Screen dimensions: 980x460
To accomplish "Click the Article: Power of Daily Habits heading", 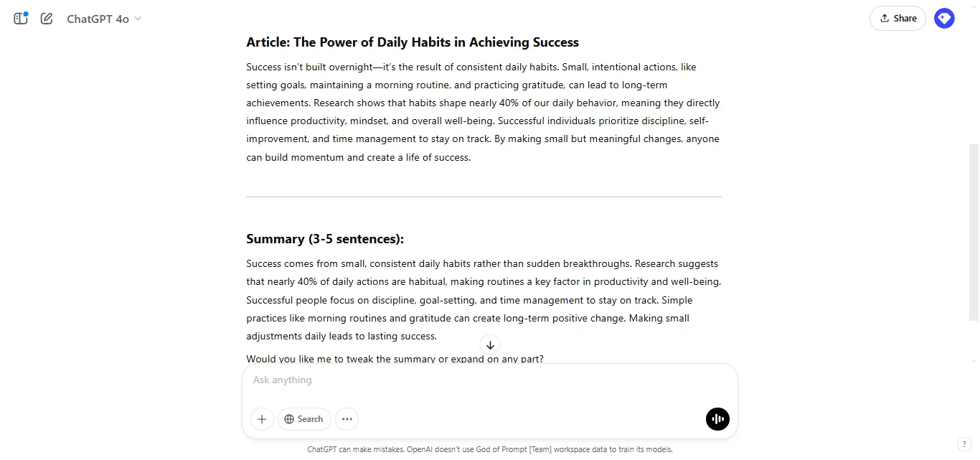I will click(413, 42).
